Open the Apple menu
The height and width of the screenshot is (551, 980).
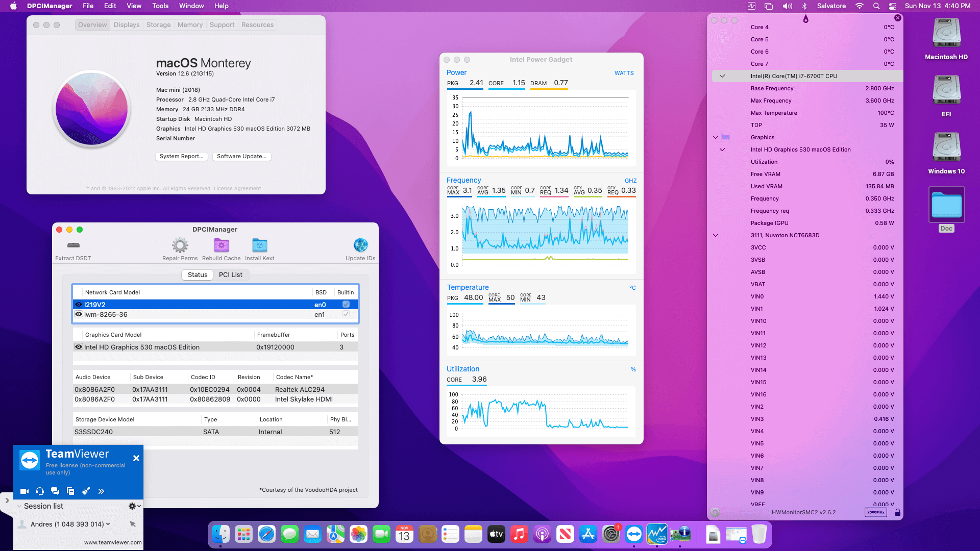coord(13,6)
